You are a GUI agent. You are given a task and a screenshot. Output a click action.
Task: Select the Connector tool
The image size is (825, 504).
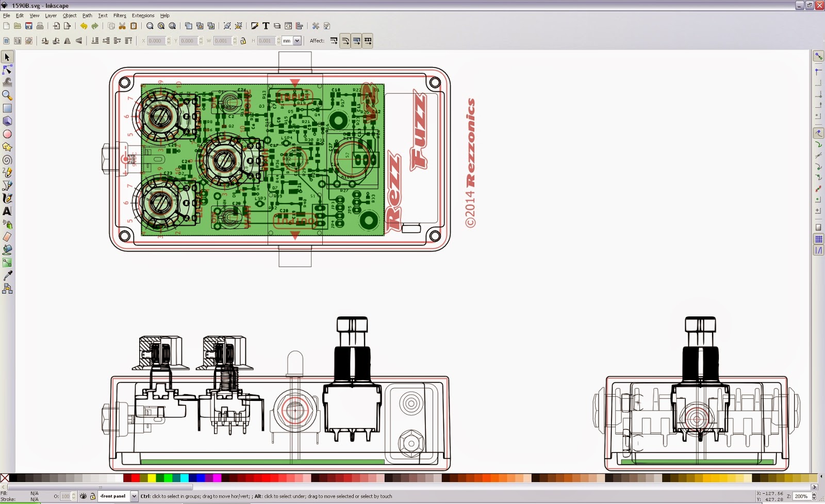tap(7, 289)
